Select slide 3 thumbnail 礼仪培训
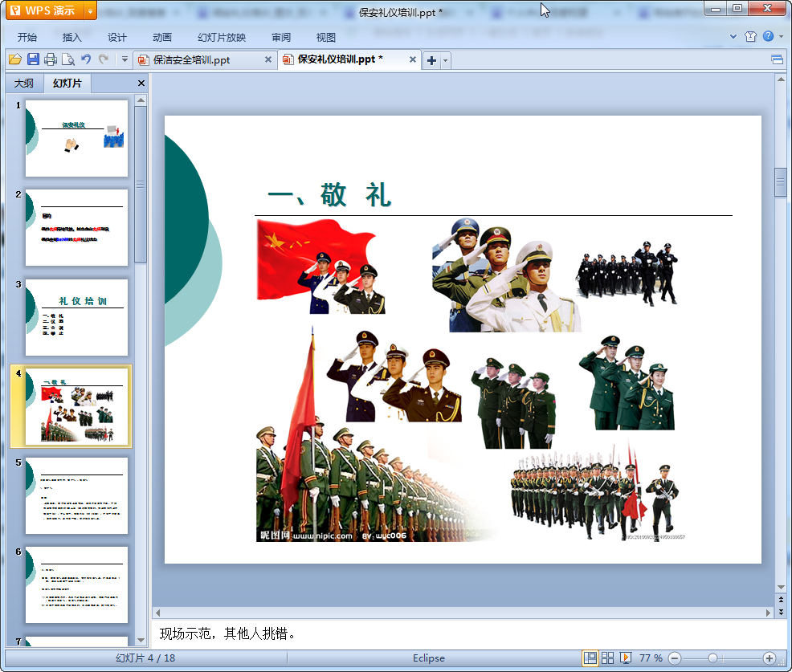Screen dimensions: 792x672 77,318
